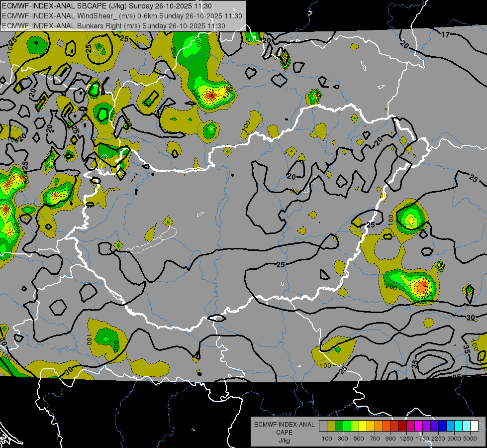Click the ECMWF-INDEX-ANAL legend title
Viewport: 487px width, 448px height.
click(x=284, y=425)
